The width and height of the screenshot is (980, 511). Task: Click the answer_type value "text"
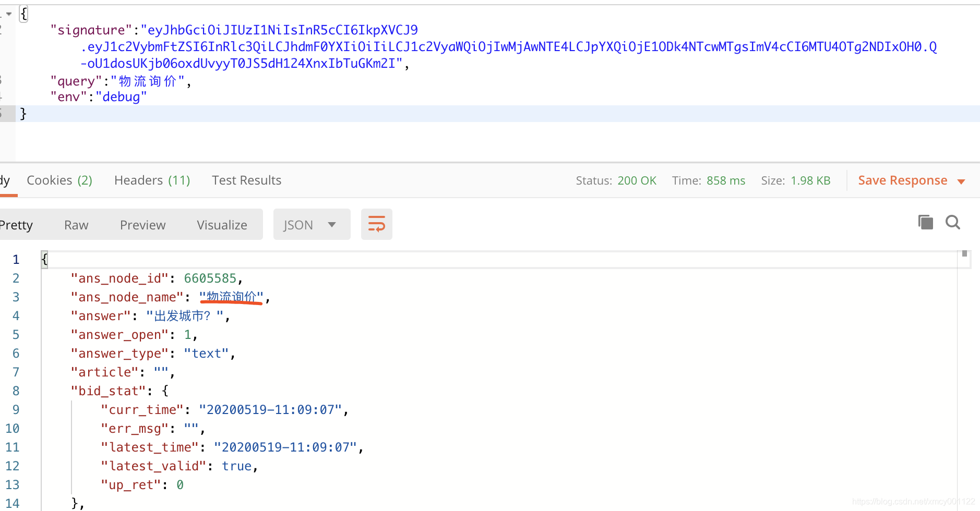[x=206, y=354]
